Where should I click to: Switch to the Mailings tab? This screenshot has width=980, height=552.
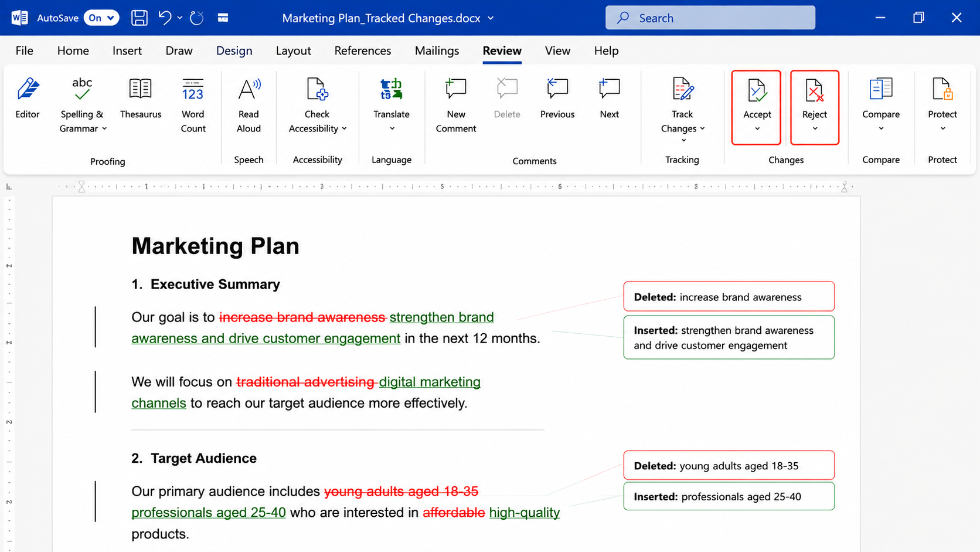437,50
